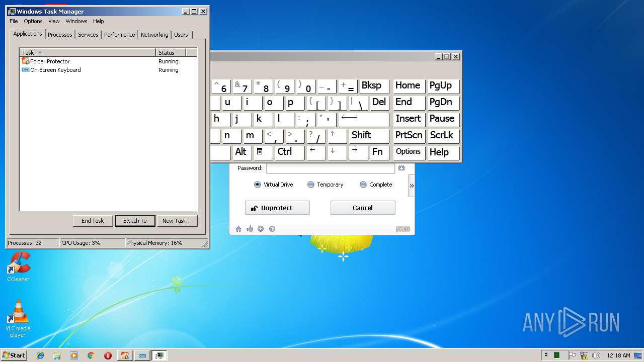Open Opera from taskbar
This screenshot has height=362, width=644.
click(108, 355)
